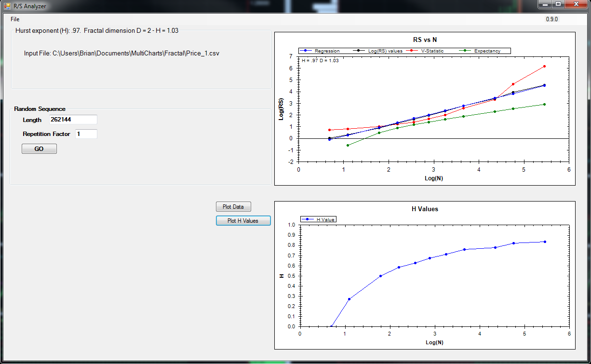Click the last blue H Value data point
The width and height of the screenshot is (591, 364).
coord(545,242)
